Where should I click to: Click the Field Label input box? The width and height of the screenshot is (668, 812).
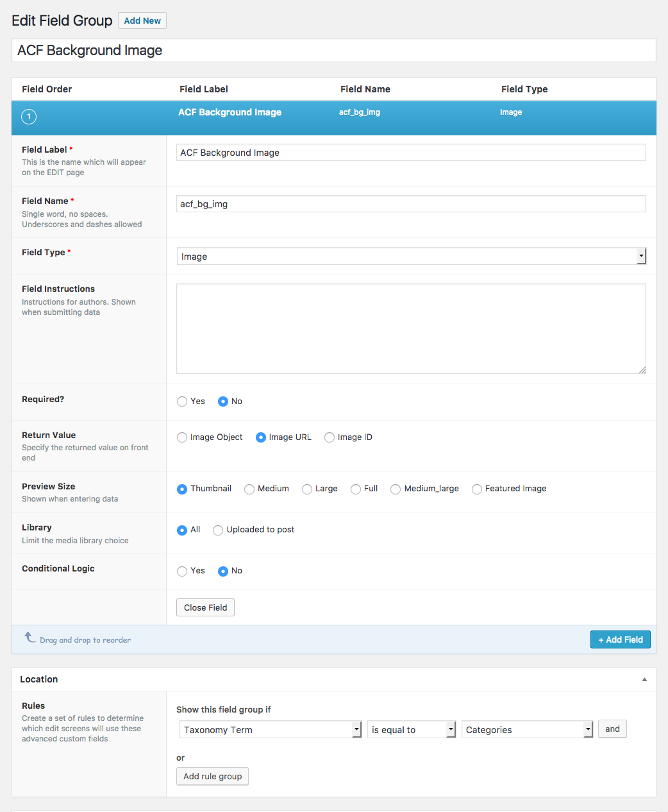(x=411, y=152)
